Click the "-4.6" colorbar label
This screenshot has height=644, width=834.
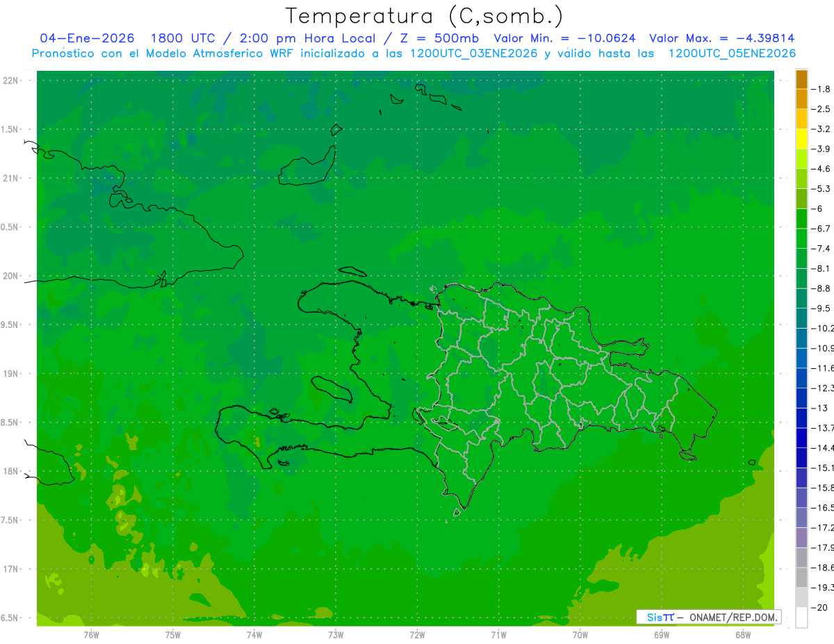tap(822, 169)
